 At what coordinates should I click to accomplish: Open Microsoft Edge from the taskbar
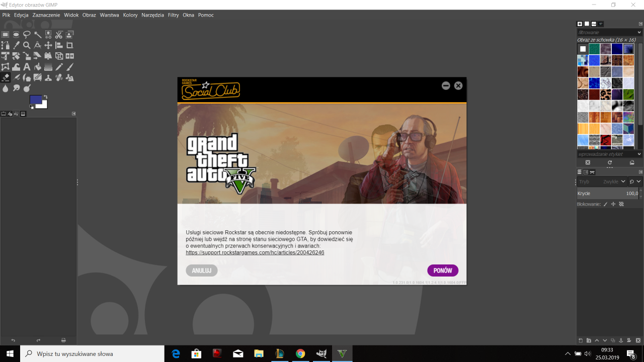click(176, 353)
